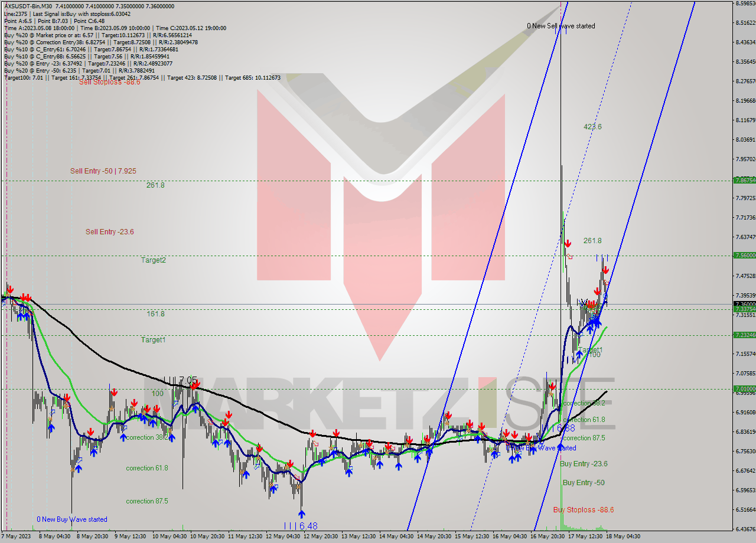Click the 'Sell Entry -50 | 7.925' label
Screen dimensions: 756x543
[x=103, y=171]
